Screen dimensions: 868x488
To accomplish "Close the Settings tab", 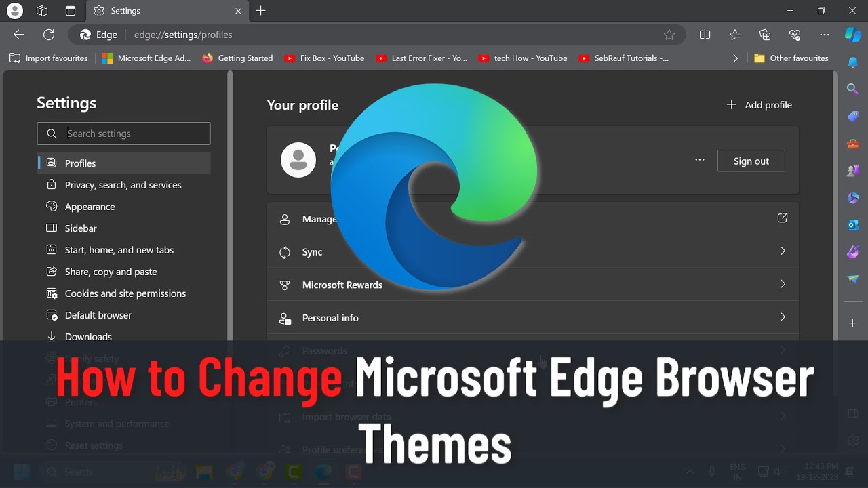I will pos(238,11).
